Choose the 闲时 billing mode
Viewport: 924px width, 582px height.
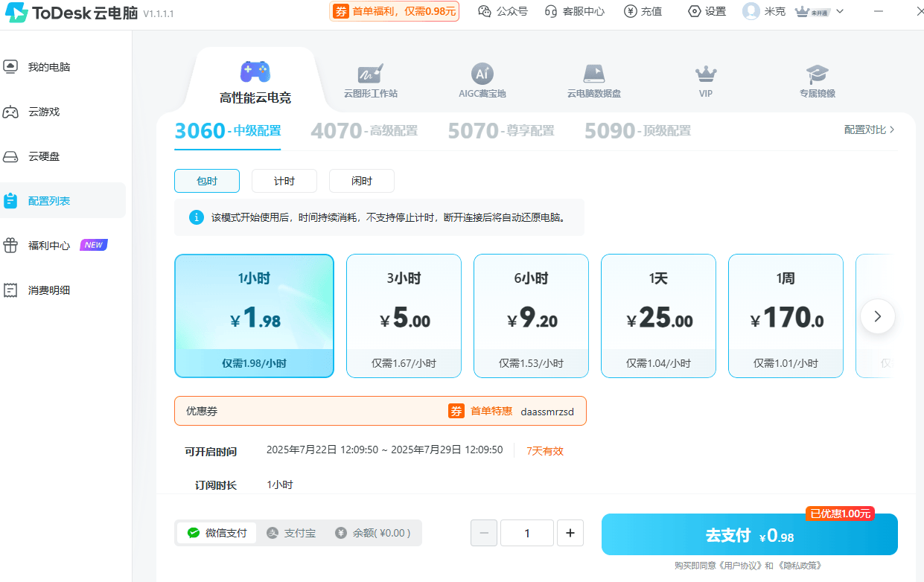point(362,181)
